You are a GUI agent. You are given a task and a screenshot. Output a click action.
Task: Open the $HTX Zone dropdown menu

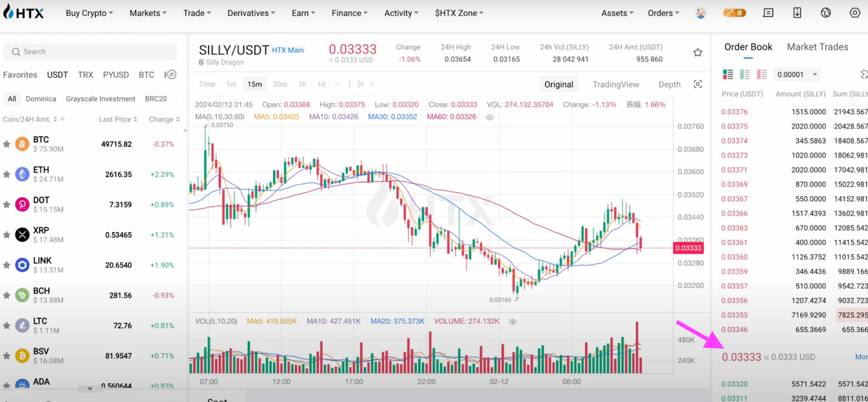click(x=459, y=13)
